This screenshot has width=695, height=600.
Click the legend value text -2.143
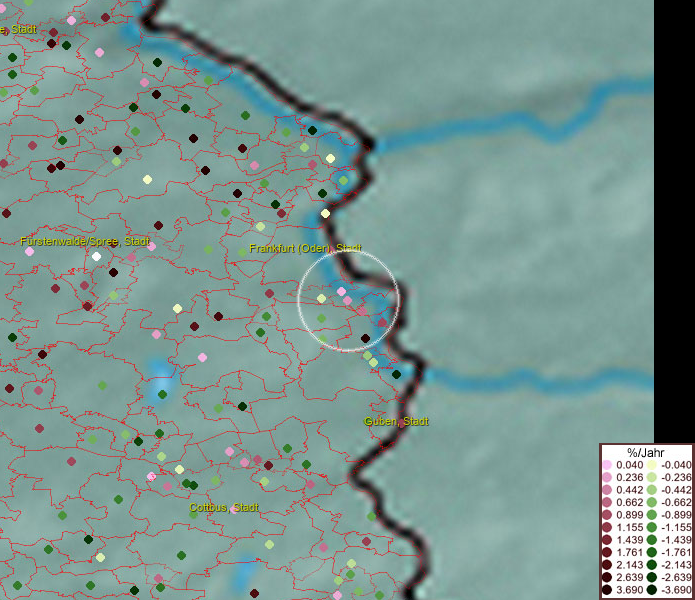coord(676,565)
